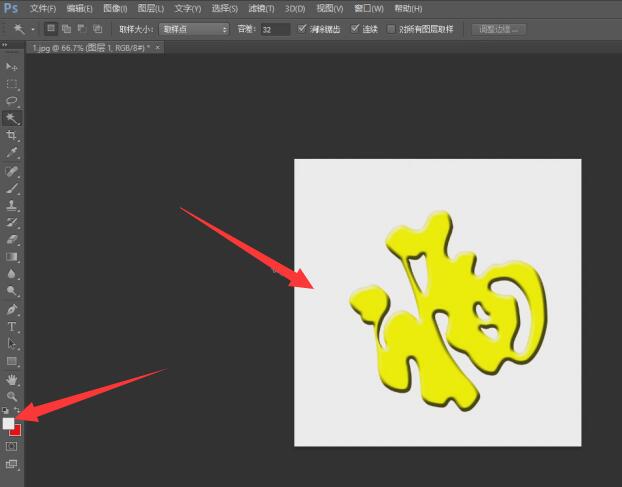The height and width of the screenshot is (487, 622).
Task: Select the Hand tool
Action: 12,380
